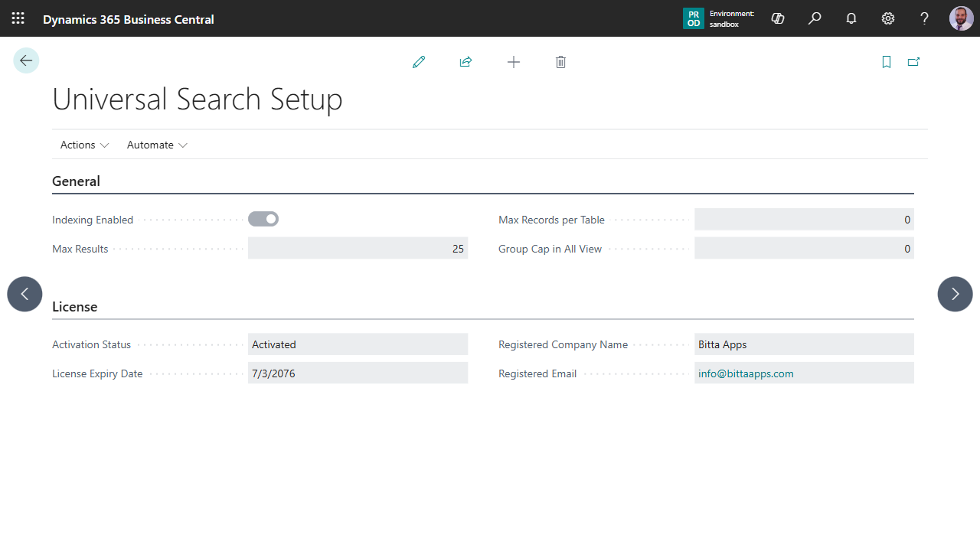Click the License Expiry Date field
The height and width of the screenshot is (551, 980).
(358, 373)
